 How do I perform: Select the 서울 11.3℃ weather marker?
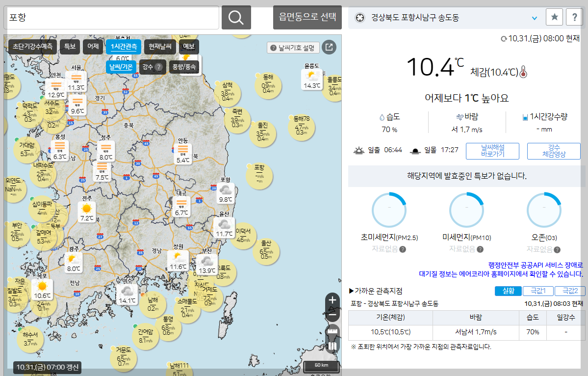coord(76,81)
